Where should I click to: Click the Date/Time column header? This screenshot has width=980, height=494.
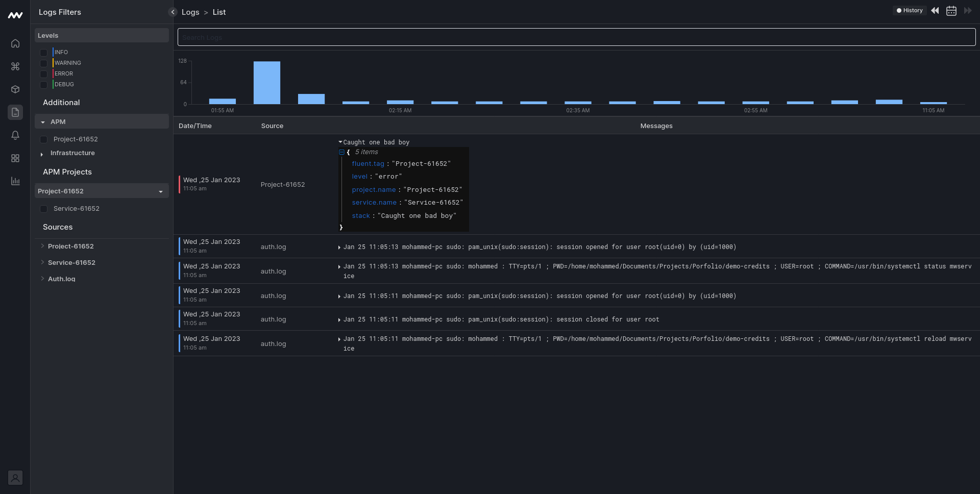(195, 126)
